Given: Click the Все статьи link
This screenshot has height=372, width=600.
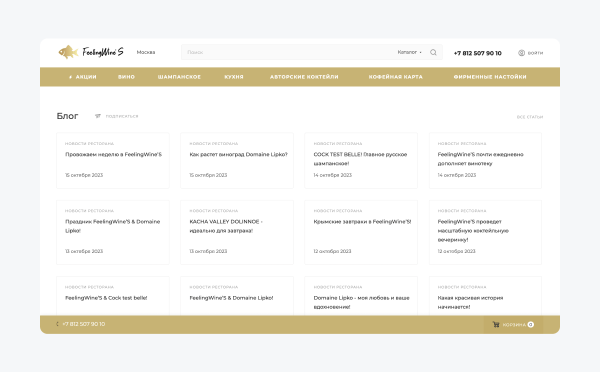Looking at the screenshot, I should pos(530,117).
